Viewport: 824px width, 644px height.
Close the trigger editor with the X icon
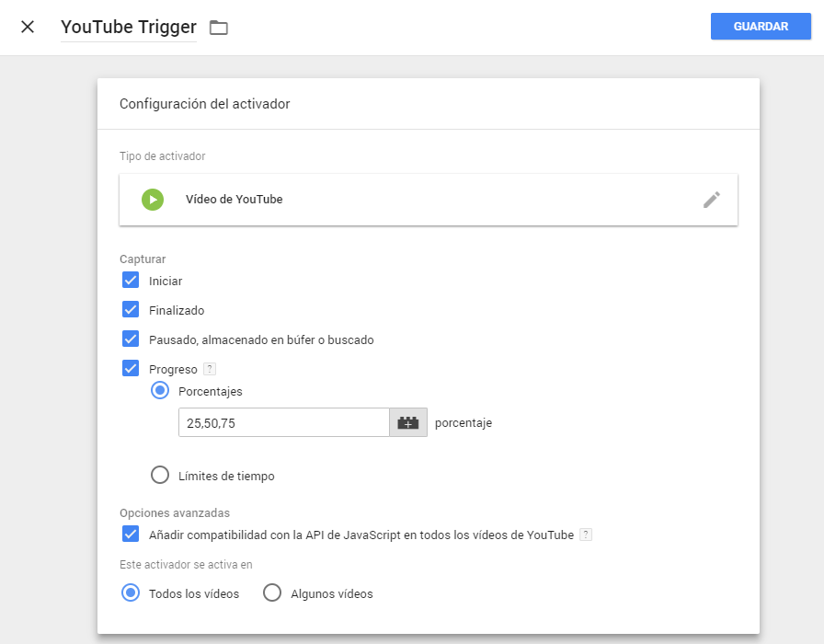[28, 27]
